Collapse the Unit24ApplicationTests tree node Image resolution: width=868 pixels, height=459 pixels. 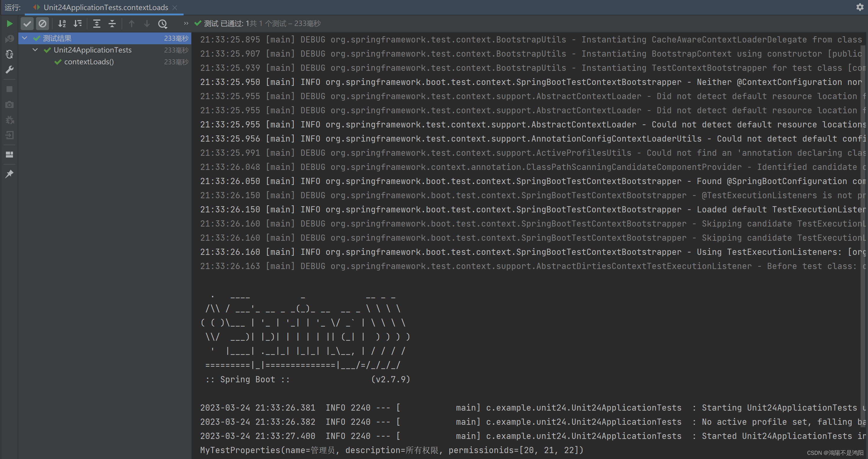coord(35,50)
